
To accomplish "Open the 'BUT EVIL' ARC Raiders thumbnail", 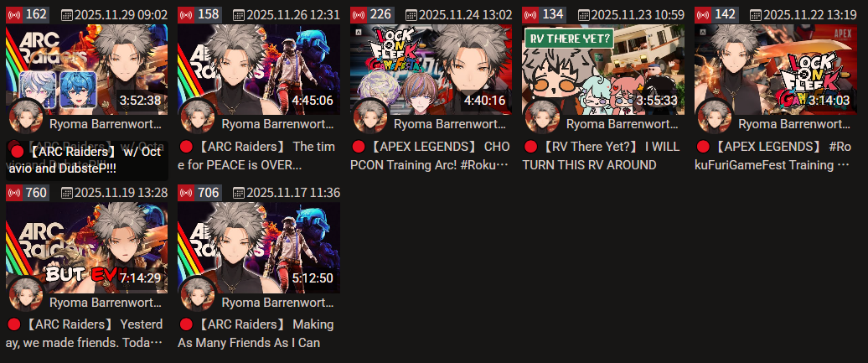I will [x=87, y=247].
